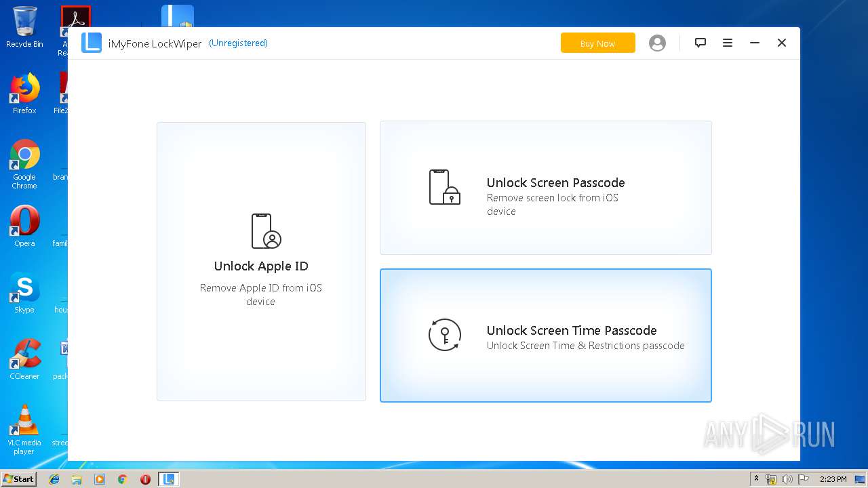Open the Google Chrome desktop shortcut
Image resolution: width=868 pixels, height=488 pixels.
coord(24,164)
